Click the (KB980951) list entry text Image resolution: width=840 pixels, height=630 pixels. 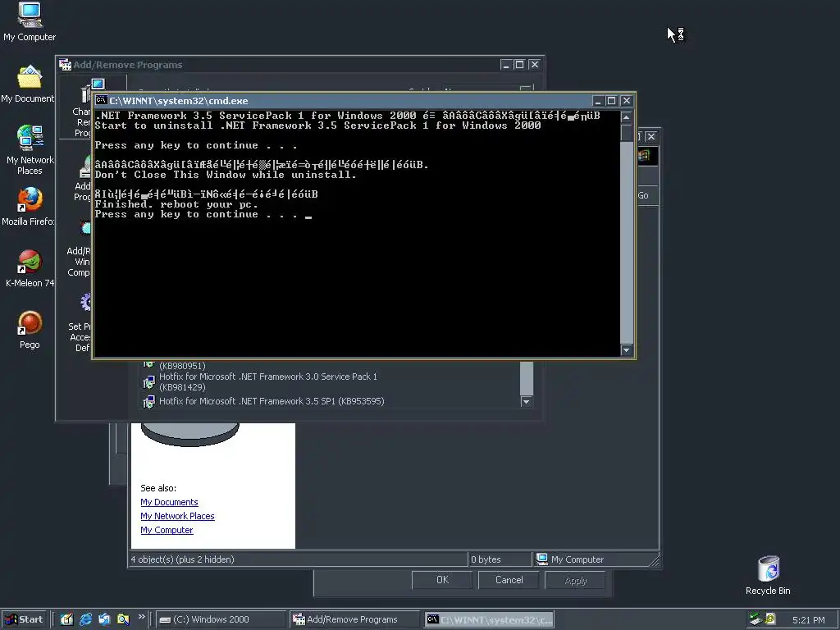coord(182,366)
